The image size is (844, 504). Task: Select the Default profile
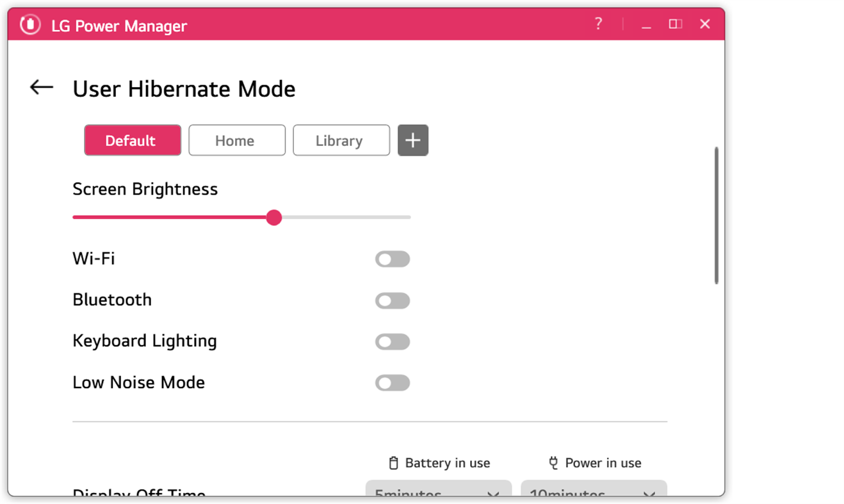132,140
